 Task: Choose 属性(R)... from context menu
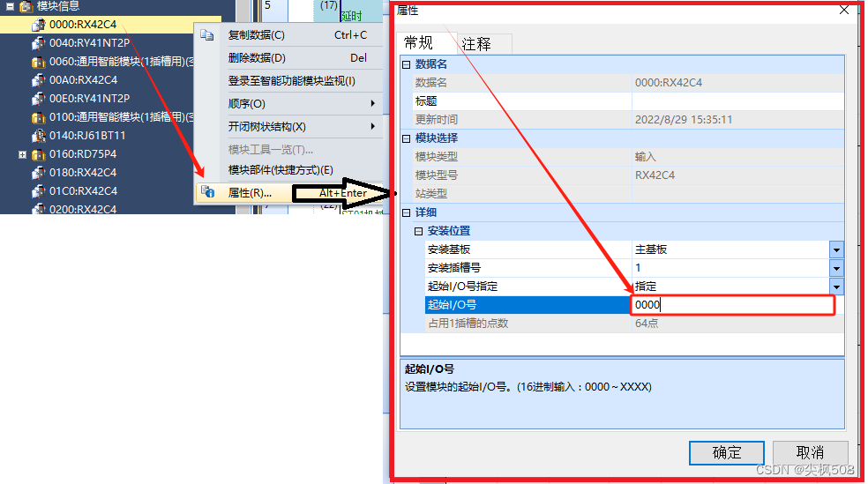pos(288,192)
